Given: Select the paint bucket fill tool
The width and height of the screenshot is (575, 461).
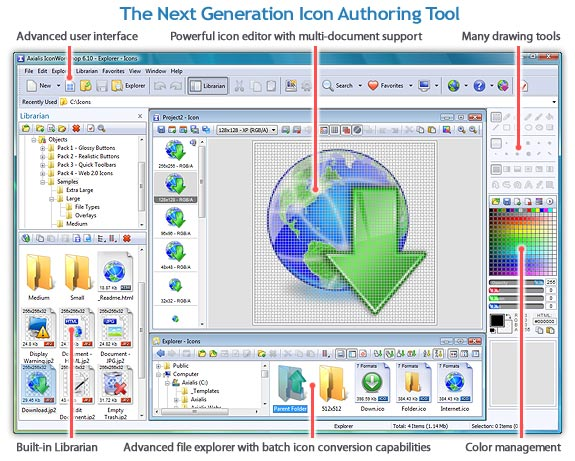Looking at the screenshot, I should coord(549,117).
